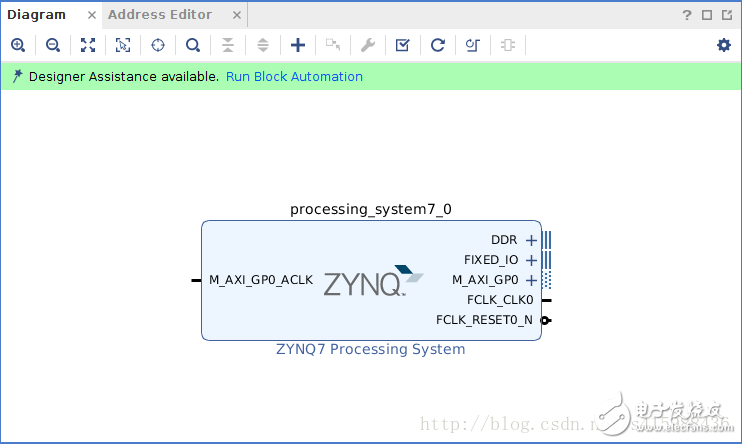Activate the Select Area tool
742x444 pixels.
123,45
